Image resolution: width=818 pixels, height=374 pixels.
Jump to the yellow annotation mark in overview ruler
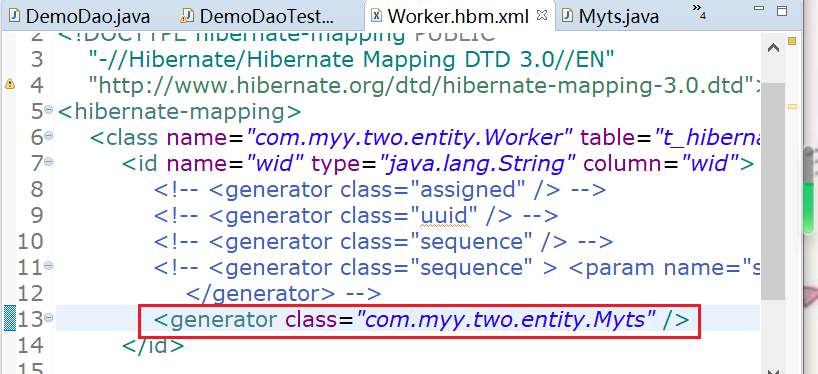[792, 106]
